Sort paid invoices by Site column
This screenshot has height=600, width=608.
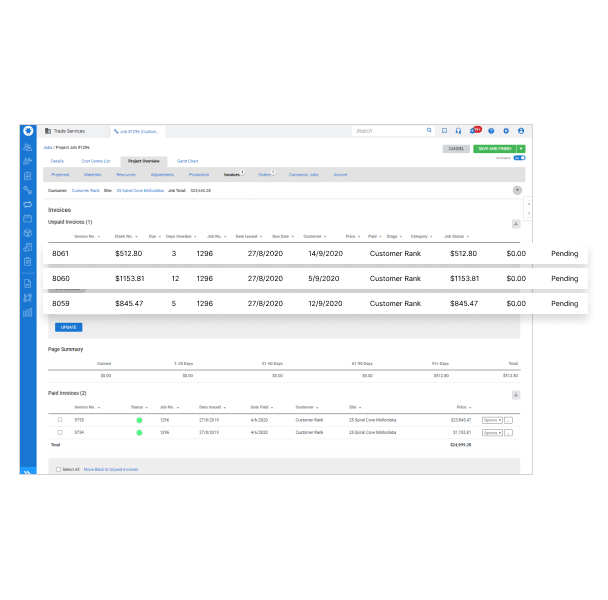click(355, 407)
